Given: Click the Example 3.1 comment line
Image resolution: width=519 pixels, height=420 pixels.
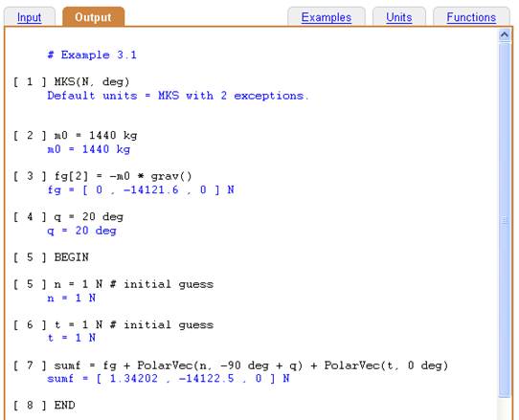Looking at the screenshot, I should click(92, 55).
